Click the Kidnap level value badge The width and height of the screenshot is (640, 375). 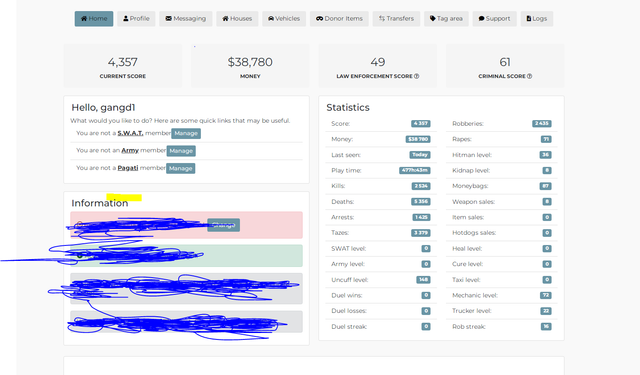point(547,170)
